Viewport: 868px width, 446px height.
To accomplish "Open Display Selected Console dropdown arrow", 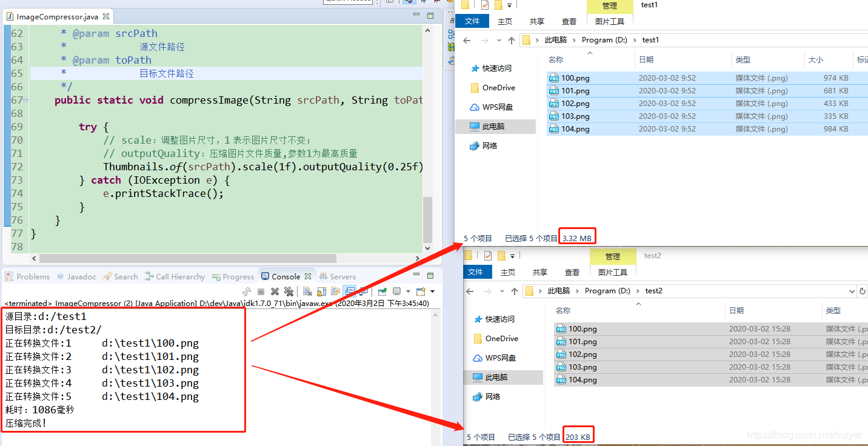I will coord(408,291).
